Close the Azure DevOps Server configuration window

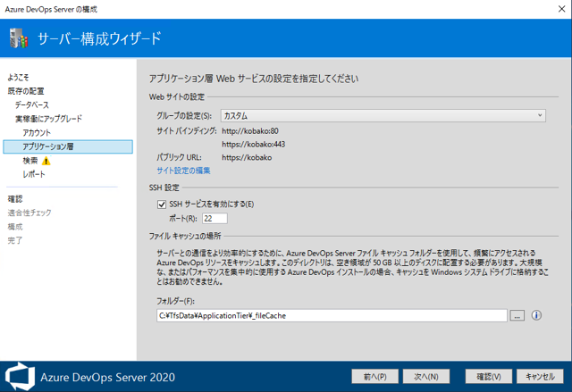point(561,9)
